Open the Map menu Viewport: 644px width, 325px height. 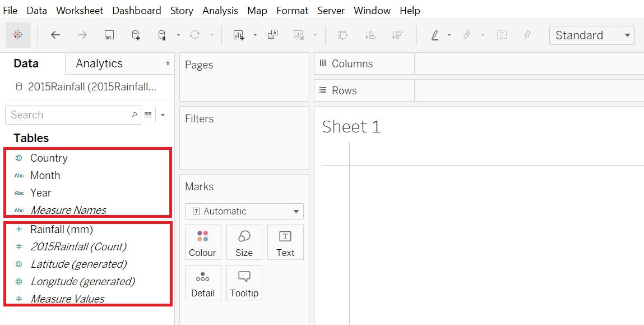pos(257,10)
